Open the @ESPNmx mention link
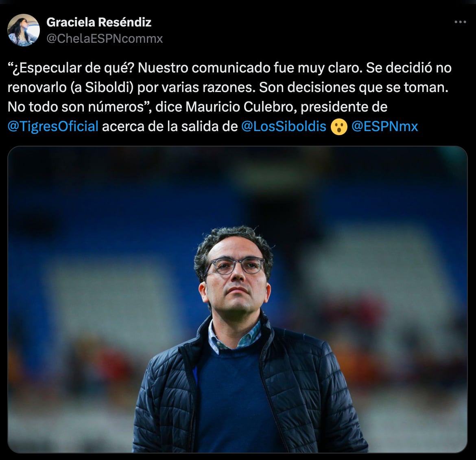 tap(384, 126)
